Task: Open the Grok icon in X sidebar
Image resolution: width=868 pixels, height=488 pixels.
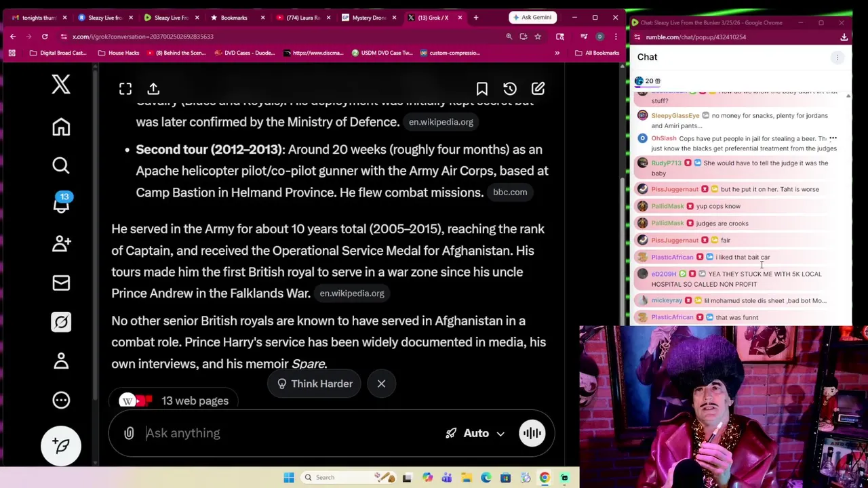Action: tap(61, 322)
